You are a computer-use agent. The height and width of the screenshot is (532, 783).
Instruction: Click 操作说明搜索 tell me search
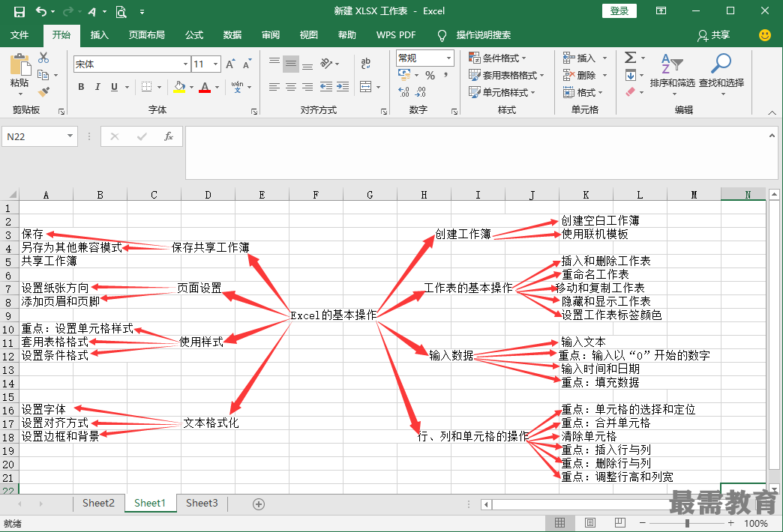pyautogui.click(x=483, y=35)
